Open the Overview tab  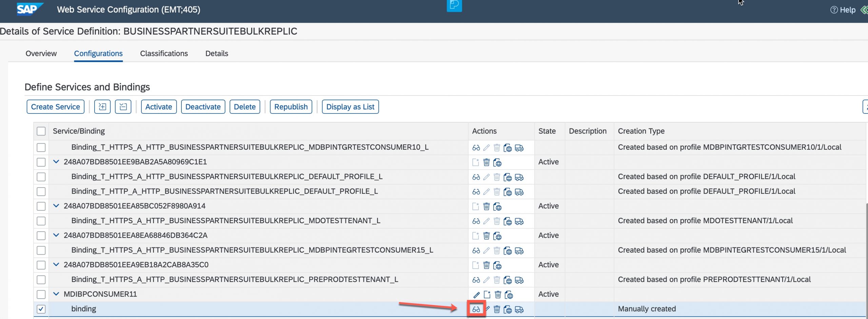(x=41, y=53)
